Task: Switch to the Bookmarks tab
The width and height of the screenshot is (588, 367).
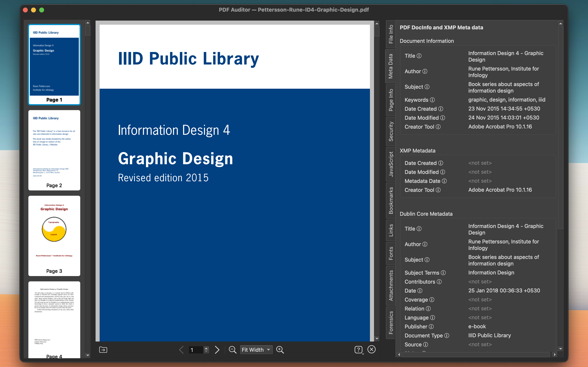Action: 391,200
